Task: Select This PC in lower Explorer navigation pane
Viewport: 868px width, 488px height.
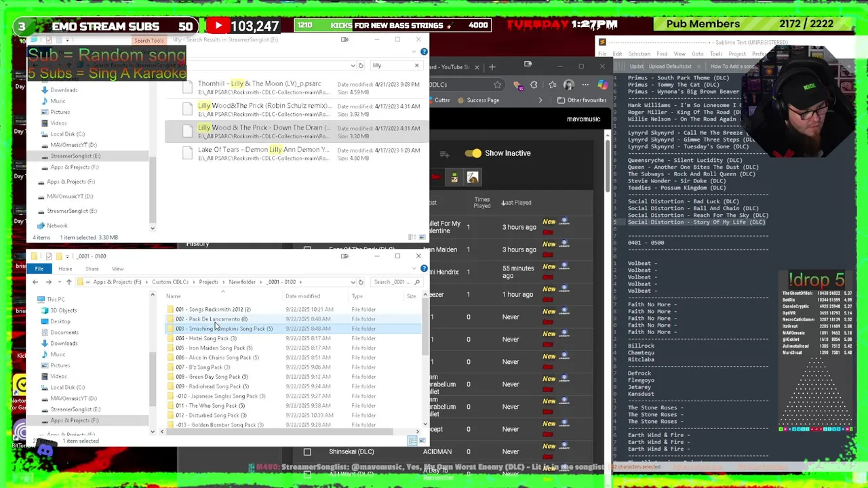Action: pyautogui.click(x=56, y=299)
